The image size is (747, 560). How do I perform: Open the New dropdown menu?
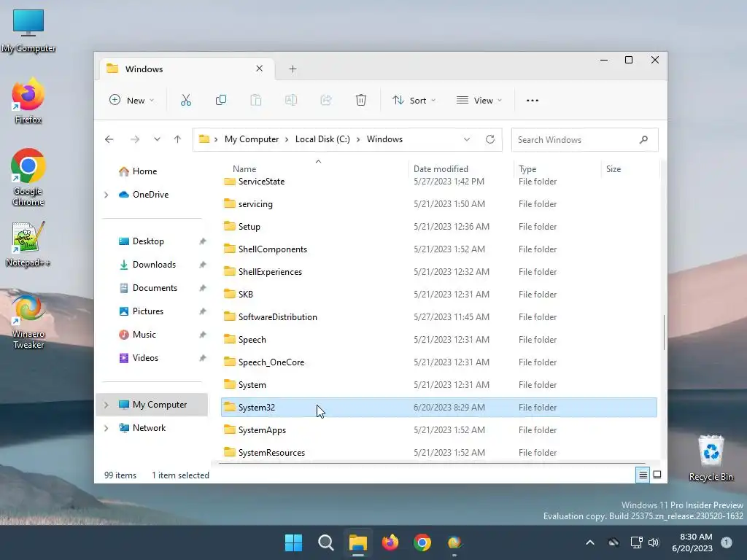coord(132,101)
